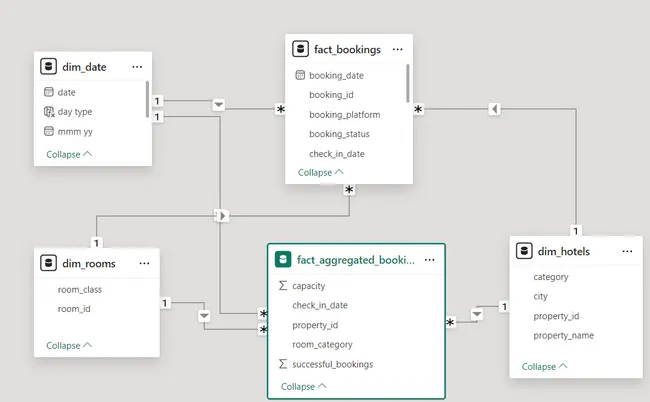Image resolution: width=650 pixels, height=402 pixels.
Task: Select the dim_rooms to fact_aggregated filter arrow
Action: click(x=204, y=316)
